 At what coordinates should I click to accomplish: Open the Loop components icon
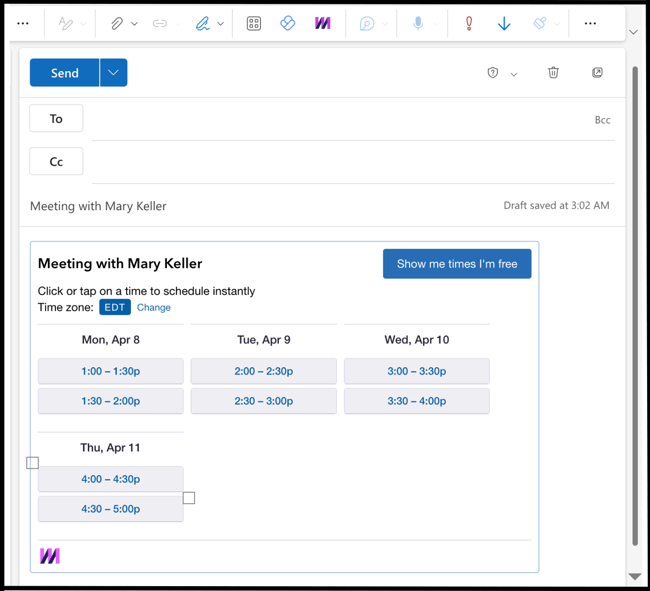tap(367, 24)
